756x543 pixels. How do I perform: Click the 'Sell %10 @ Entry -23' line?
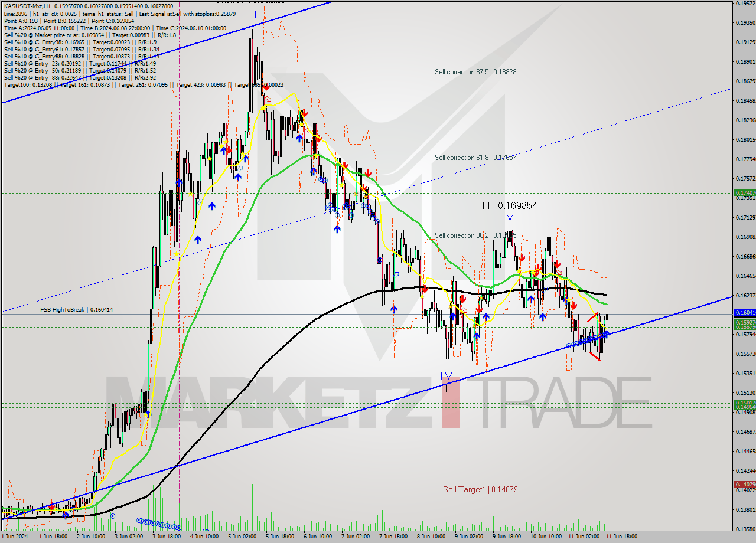pyautogui.click(x=80, y=64)
